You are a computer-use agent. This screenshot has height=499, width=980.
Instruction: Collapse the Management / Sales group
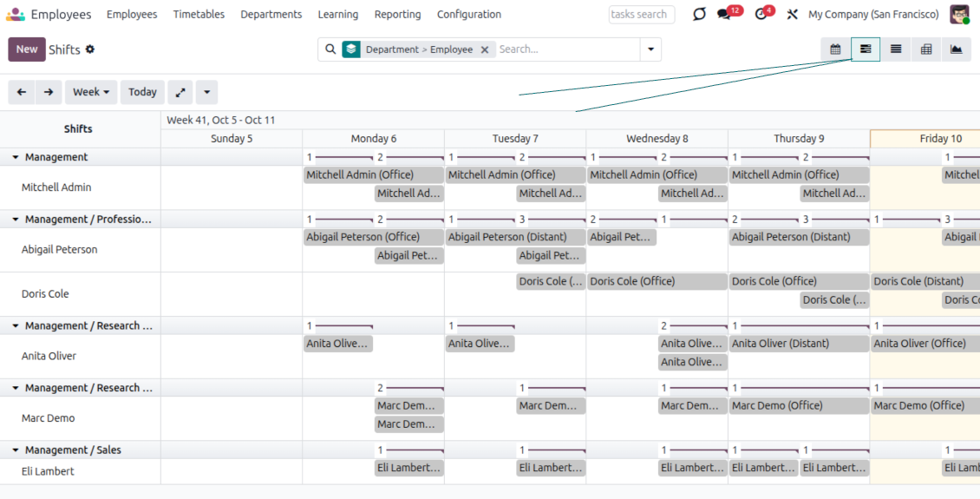[16, 450]
